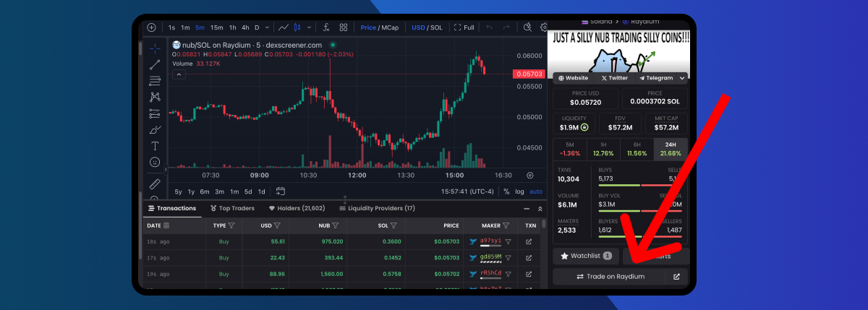
Task: Open the quick search icon in chart toolbar
Action: 527,27
